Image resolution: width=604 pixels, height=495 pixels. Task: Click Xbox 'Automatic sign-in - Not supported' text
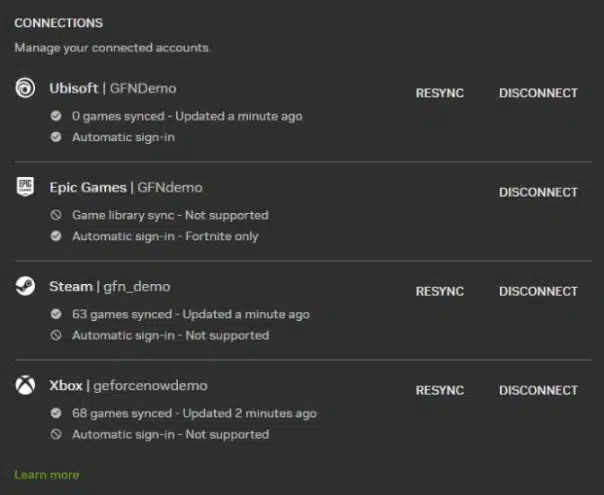(x=171, y=434)
